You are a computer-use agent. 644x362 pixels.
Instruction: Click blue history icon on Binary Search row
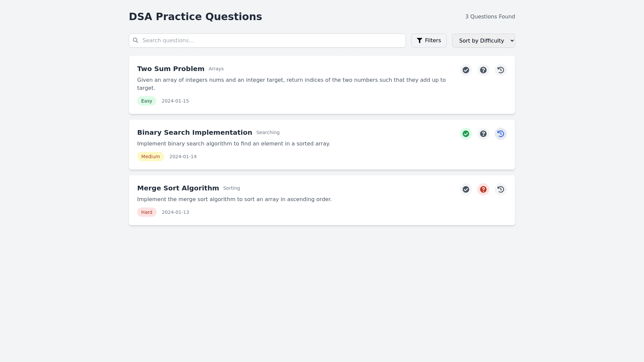pos(500,134)
